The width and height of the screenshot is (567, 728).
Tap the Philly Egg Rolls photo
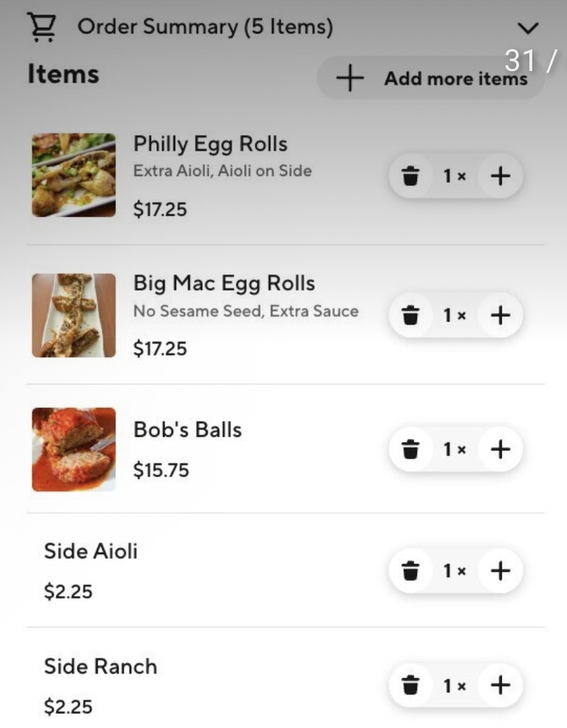coord(74,175)
